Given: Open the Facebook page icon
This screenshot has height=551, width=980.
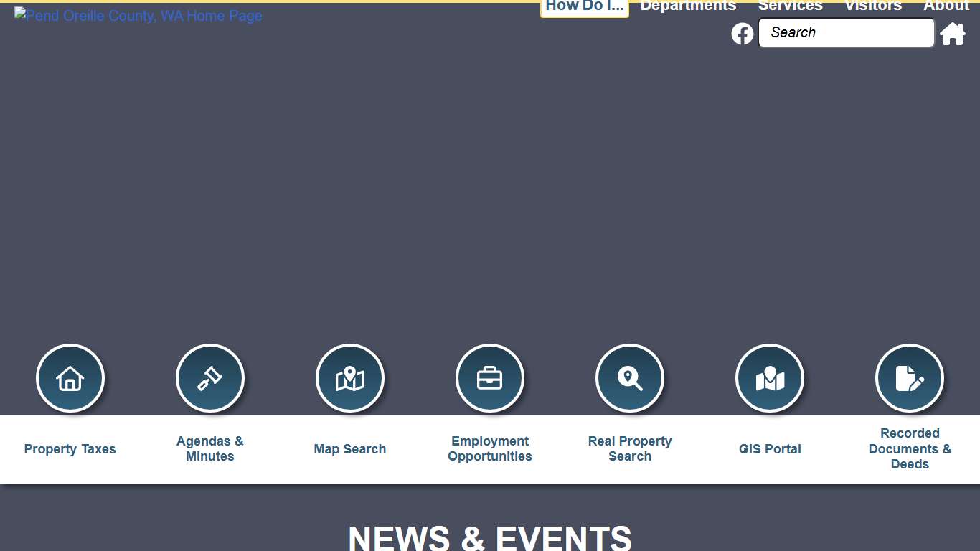Looking at the screenshot, I should click(742, 33).
